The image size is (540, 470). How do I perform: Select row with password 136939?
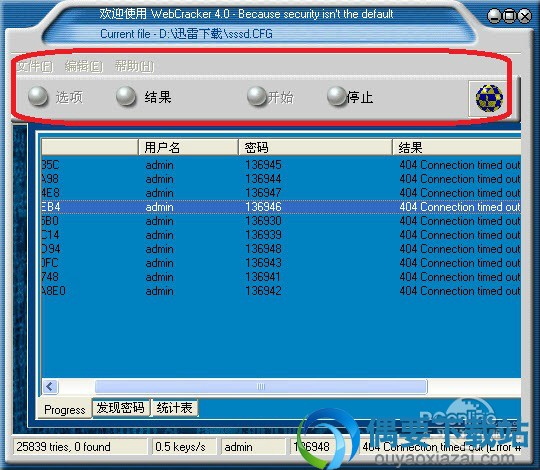(x=281, y=235)
